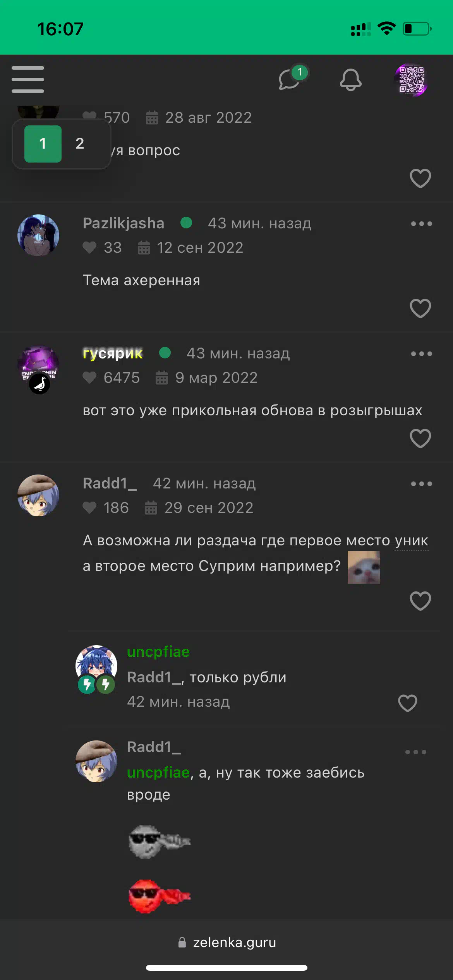Like uncpfiae's reply "только рубли"
Screen dimensions: 453x980
point(408,703)
